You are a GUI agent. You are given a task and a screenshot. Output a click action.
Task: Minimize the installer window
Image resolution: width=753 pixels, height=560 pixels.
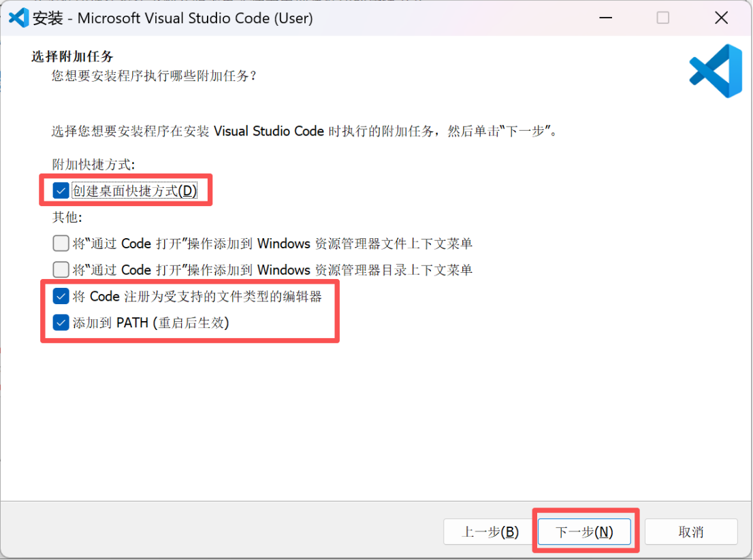point(606,18)
